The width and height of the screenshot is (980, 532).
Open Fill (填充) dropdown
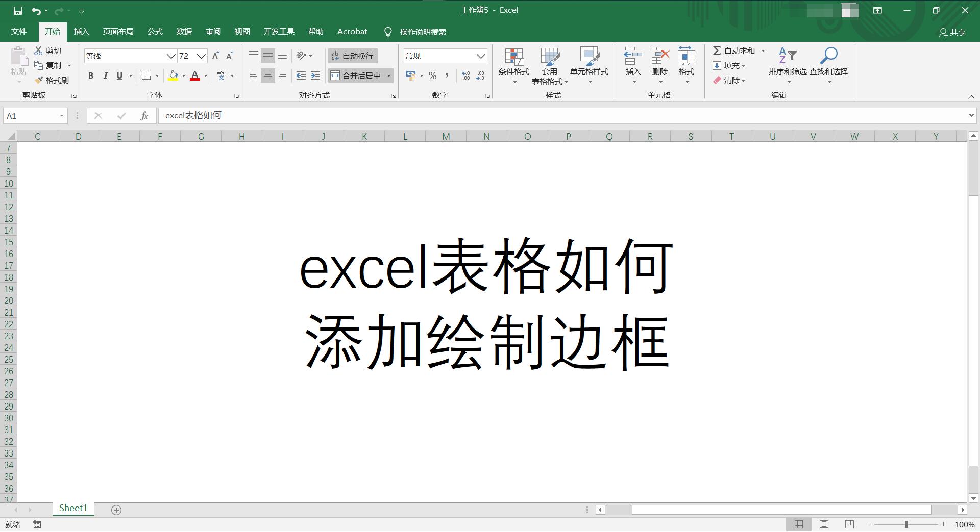click(729, 65)
